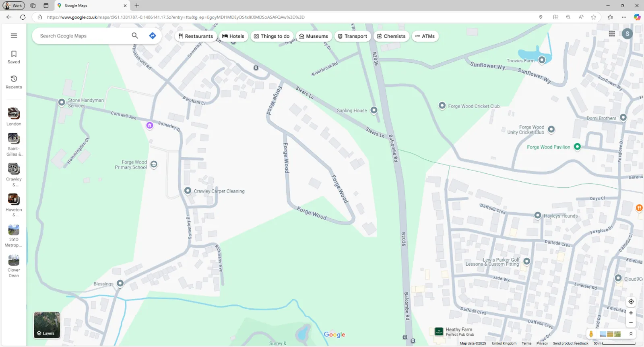This screenshot has width=644, height=347.
Task: Select Stone Handyman Services marker
Action: pos(62,103)
